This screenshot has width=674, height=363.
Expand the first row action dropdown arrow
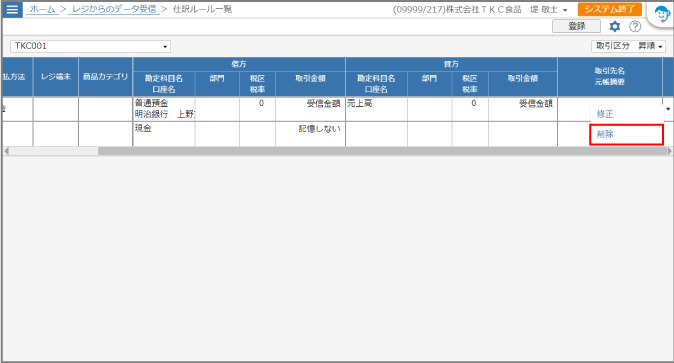tap(668, 109)
